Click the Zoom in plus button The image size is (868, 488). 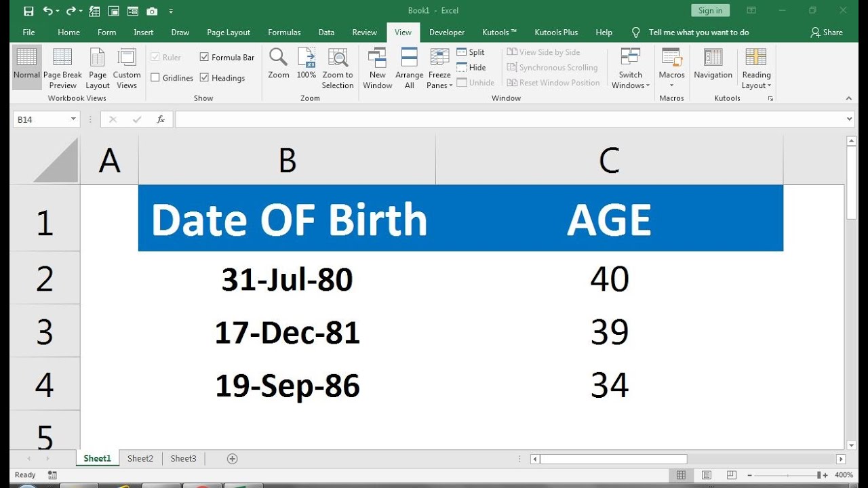click(825, 475)
